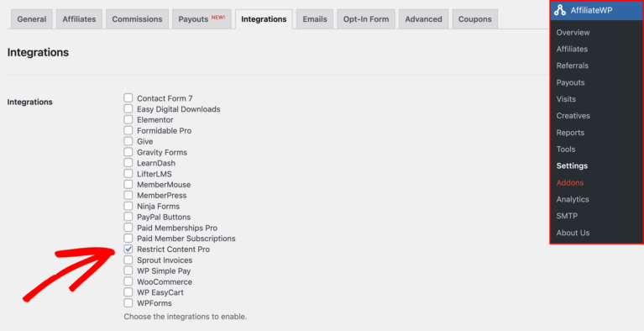This screenshot has height=331, width=644.
Task: Enable the Contact Form 7 integration
Action: 128,98
